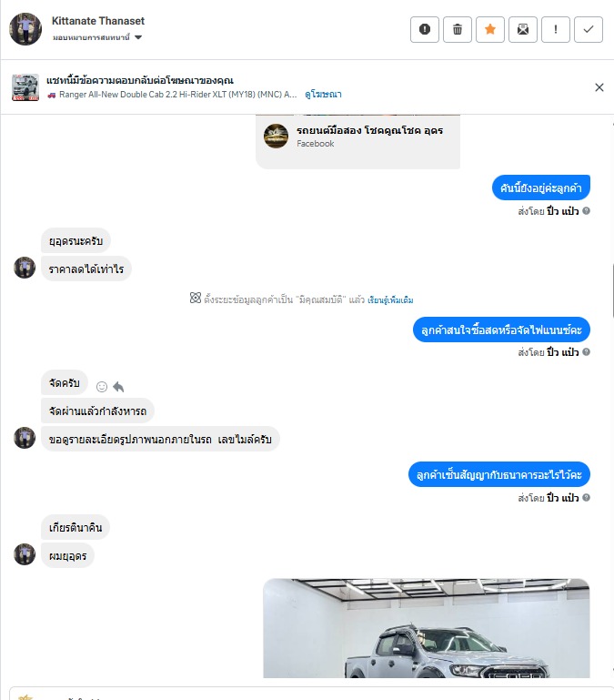Viewport: 614px width, 700px height.
Task: Delete conversation with trash icon
Action: [458, 29]
